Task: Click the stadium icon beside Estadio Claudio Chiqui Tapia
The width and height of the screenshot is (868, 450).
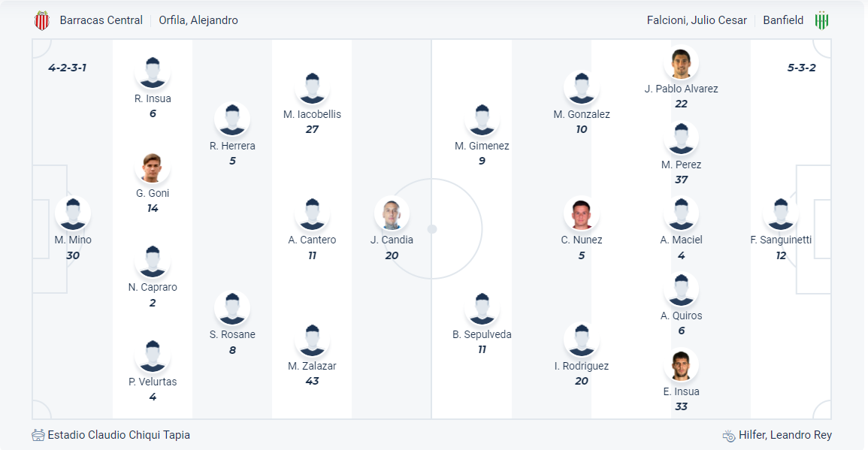Action: click(38, 435)
